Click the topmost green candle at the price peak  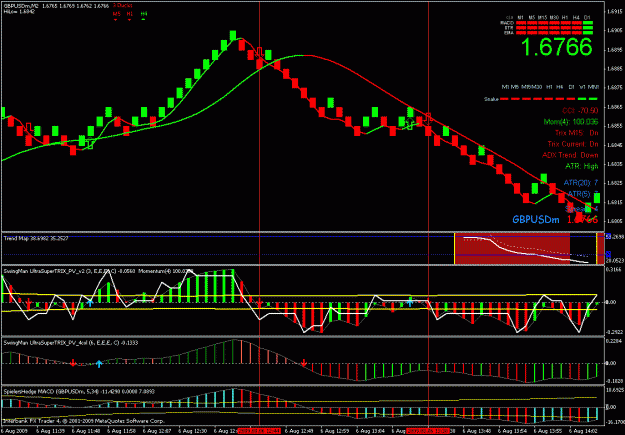point(233,35)
